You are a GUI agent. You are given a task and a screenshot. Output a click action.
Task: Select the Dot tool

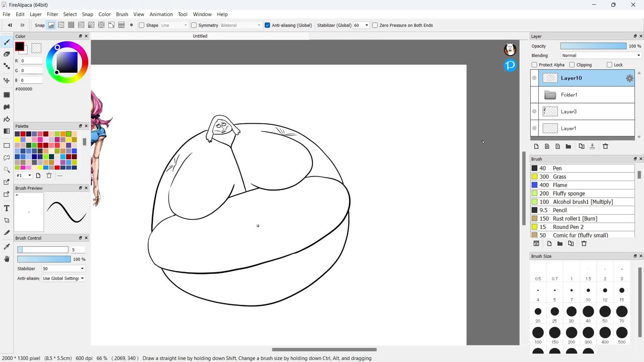7,66
